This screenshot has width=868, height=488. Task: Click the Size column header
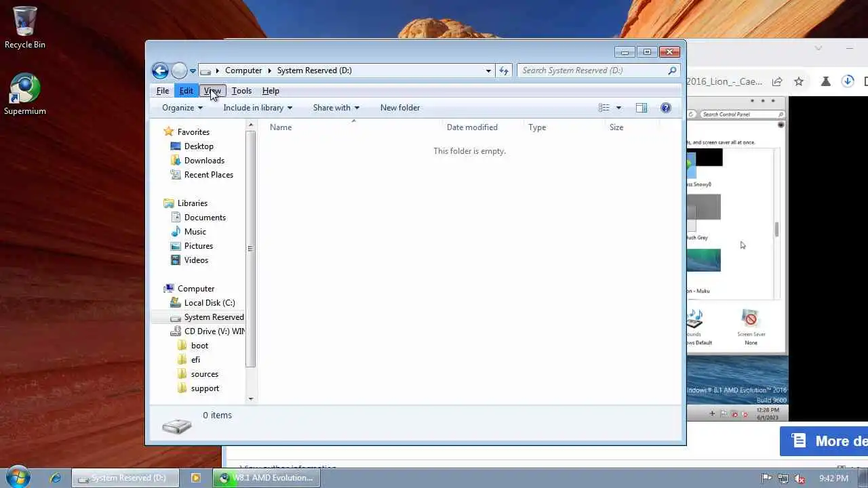631,127
